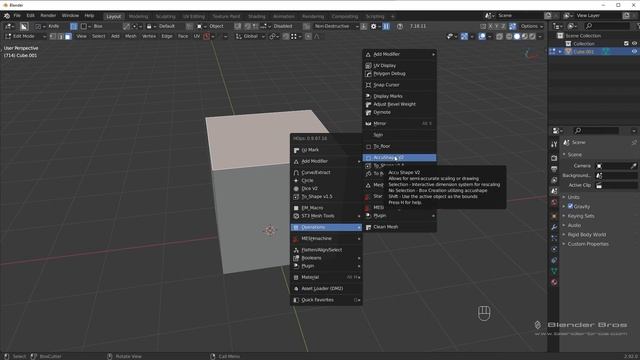Select face select mode icon

[x=68, y=36]
